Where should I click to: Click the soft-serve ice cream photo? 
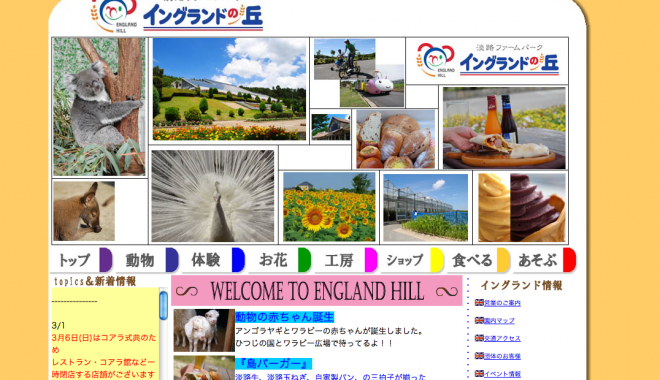tap(522, 207)
